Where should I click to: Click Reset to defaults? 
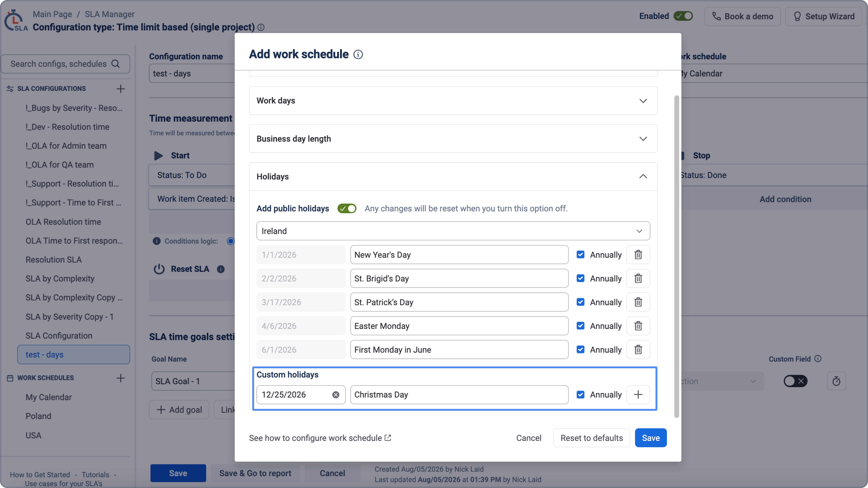[x=592, y=438]
